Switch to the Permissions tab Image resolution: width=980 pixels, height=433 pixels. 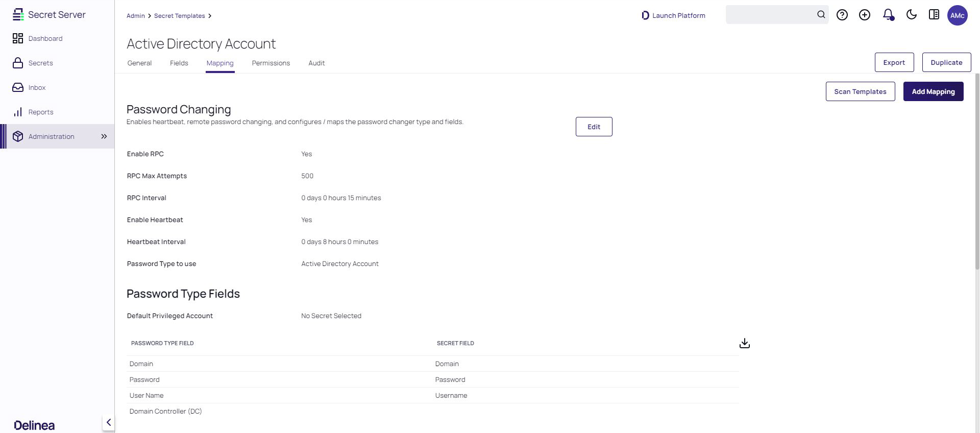(x=271, y=63)
